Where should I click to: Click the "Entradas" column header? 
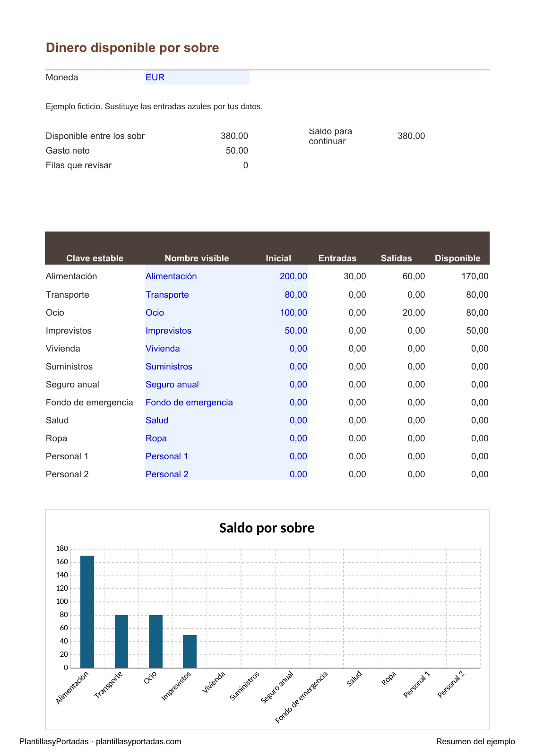coord(337,258)
